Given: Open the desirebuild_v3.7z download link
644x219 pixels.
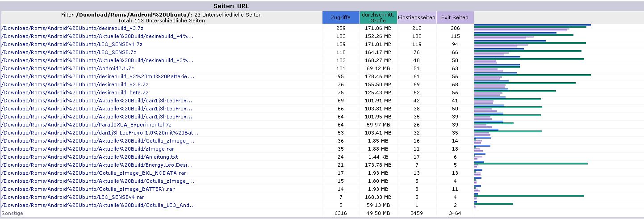Looking at the screenshot, I should tap(72, 28).
